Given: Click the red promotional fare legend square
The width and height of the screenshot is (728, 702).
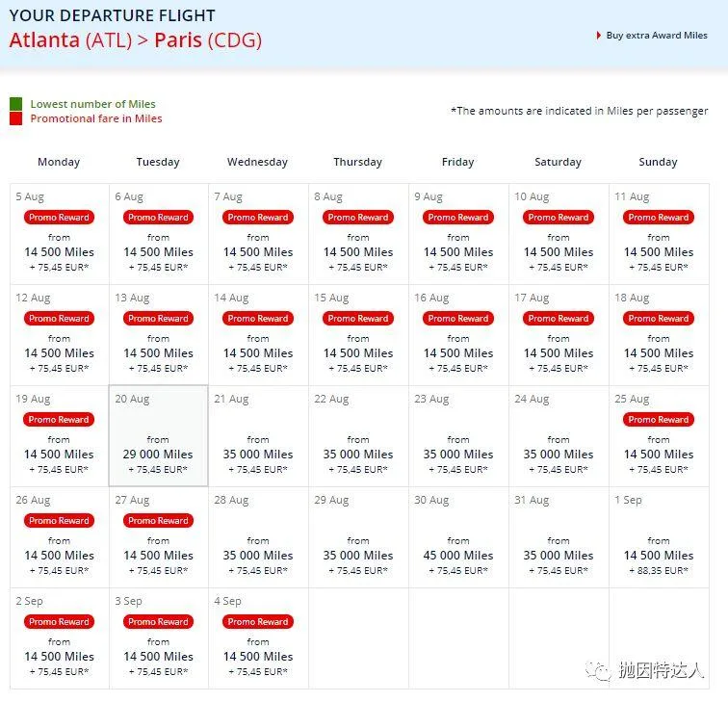Looking at the screenshot, I should (15, 118).
